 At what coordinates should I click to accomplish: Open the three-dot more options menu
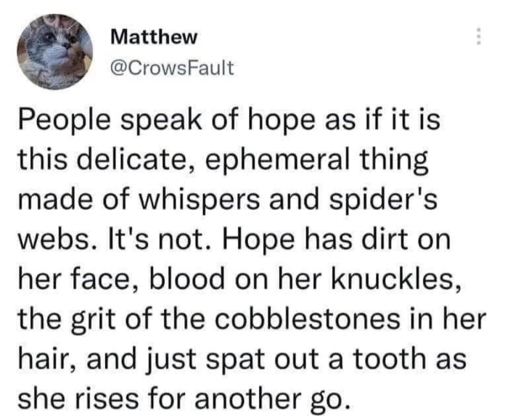pos(479,36)
